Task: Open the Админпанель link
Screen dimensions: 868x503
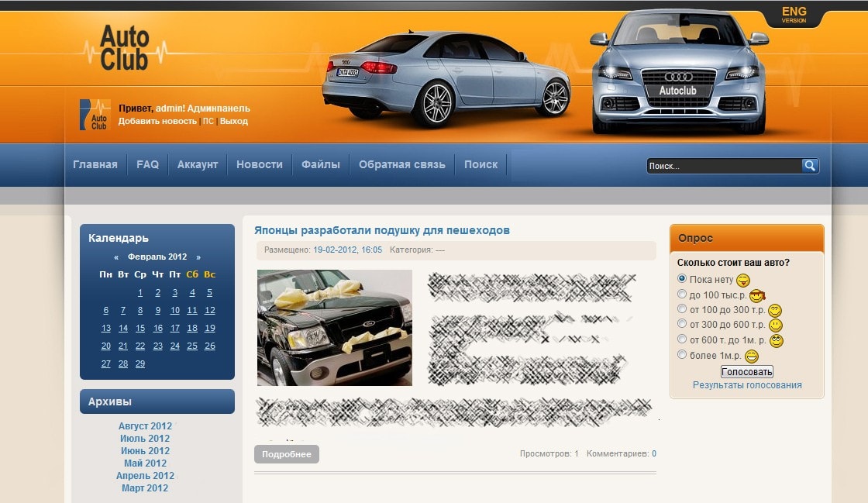Action: (219, 109)
